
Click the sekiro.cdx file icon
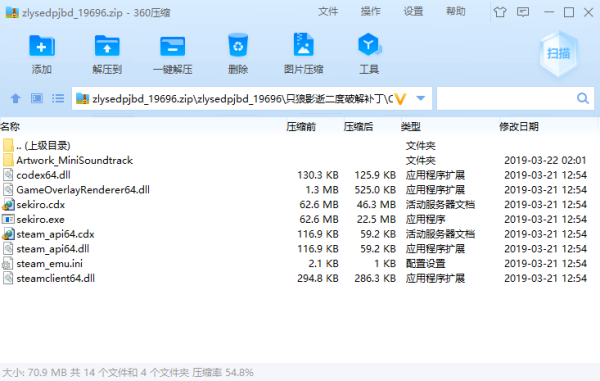click(x=8, y=205)
